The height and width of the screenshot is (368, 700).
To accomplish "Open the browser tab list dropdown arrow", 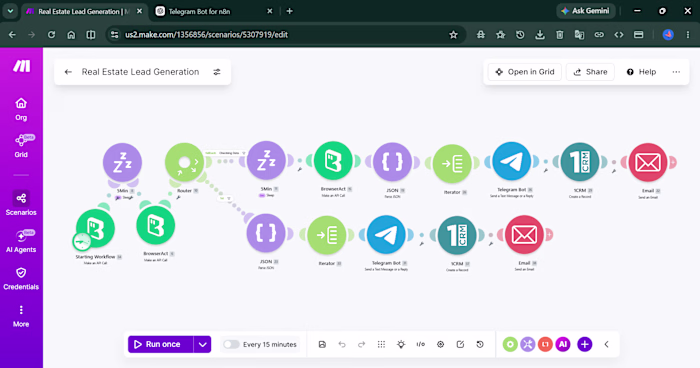I will tap(10, 11).
